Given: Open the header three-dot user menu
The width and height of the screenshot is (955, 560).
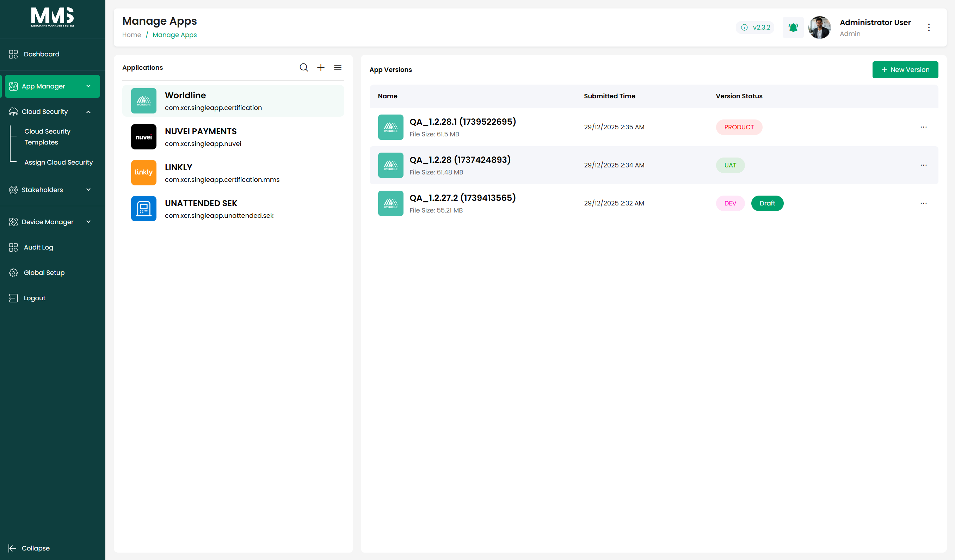Looking at the screenshot, I should tap(929, 27).
